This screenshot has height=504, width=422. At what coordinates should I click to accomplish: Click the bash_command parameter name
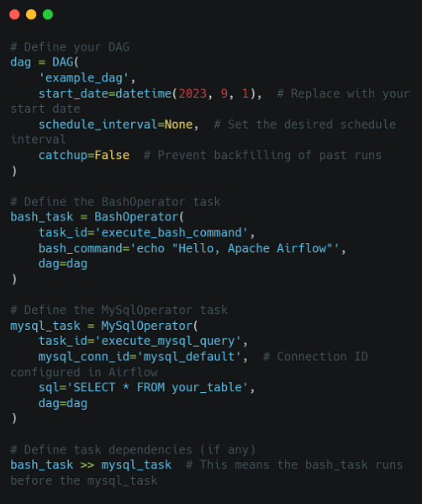[x=81, y=248]
